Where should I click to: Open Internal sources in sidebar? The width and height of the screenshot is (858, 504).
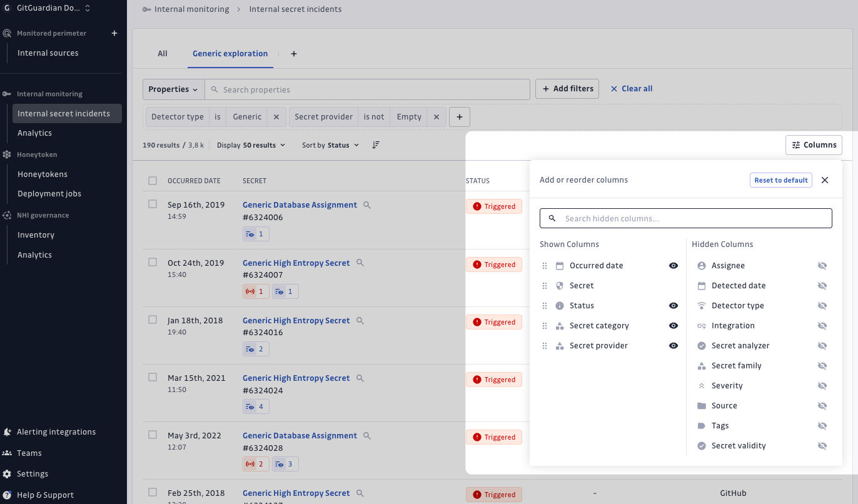pyautogui.click(x=48, y=53)
